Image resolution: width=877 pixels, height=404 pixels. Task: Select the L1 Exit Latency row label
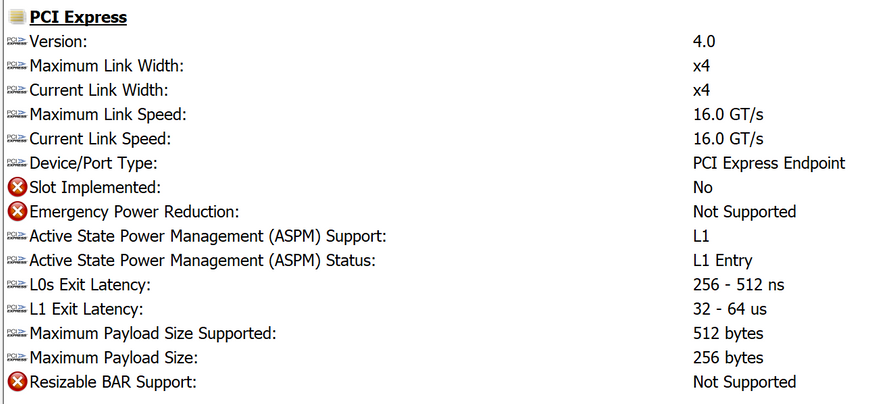pos(86,309)
